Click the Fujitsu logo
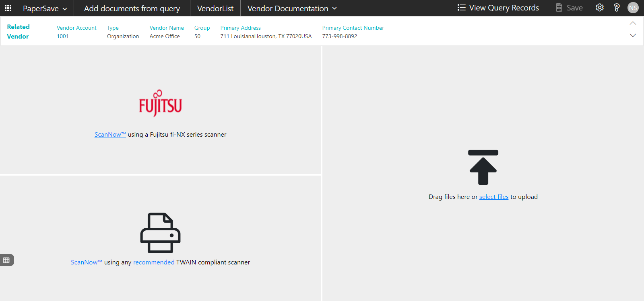Image resolution: width=644 pixels, height=301 pixels. click(x=160, y=104)
